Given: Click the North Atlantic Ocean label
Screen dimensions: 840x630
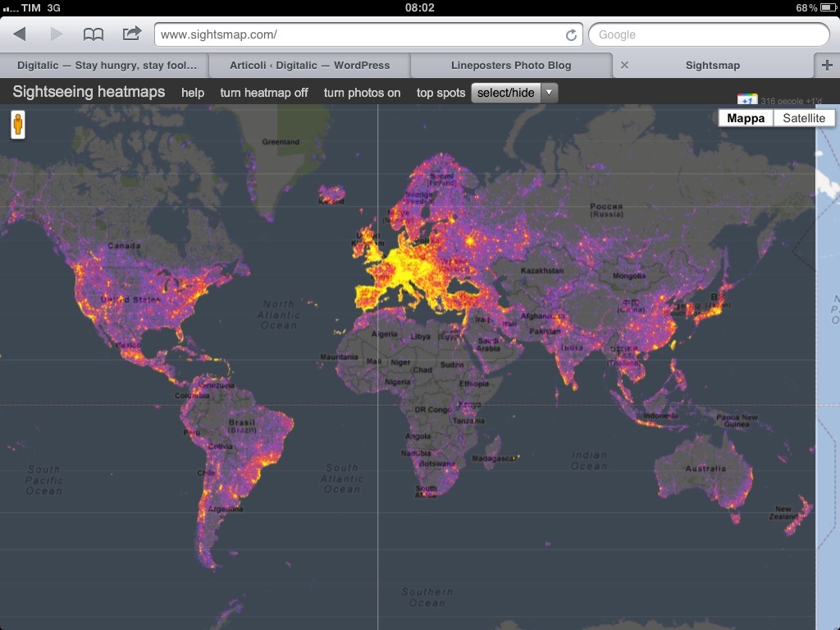Looking at the screenshot, I should pos(279,314).
